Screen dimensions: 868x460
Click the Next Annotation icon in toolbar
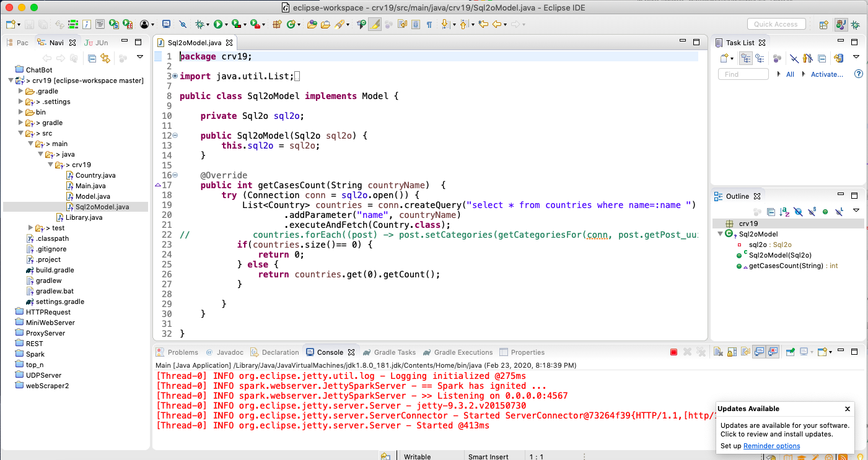coord(445,24)
